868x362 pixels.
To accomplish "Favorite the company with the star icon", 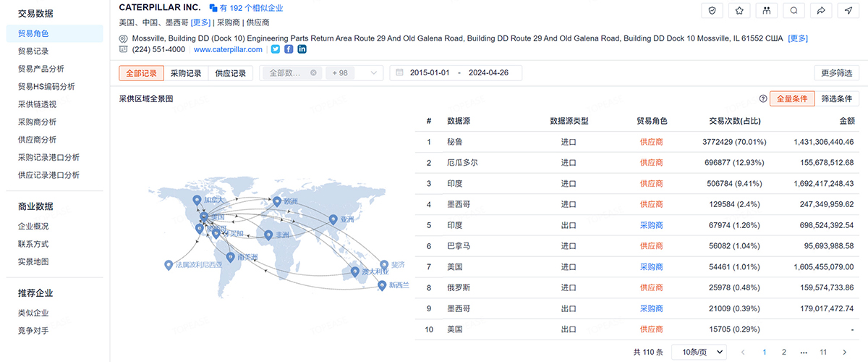I will pyautogui.click(x=739, y=11).
